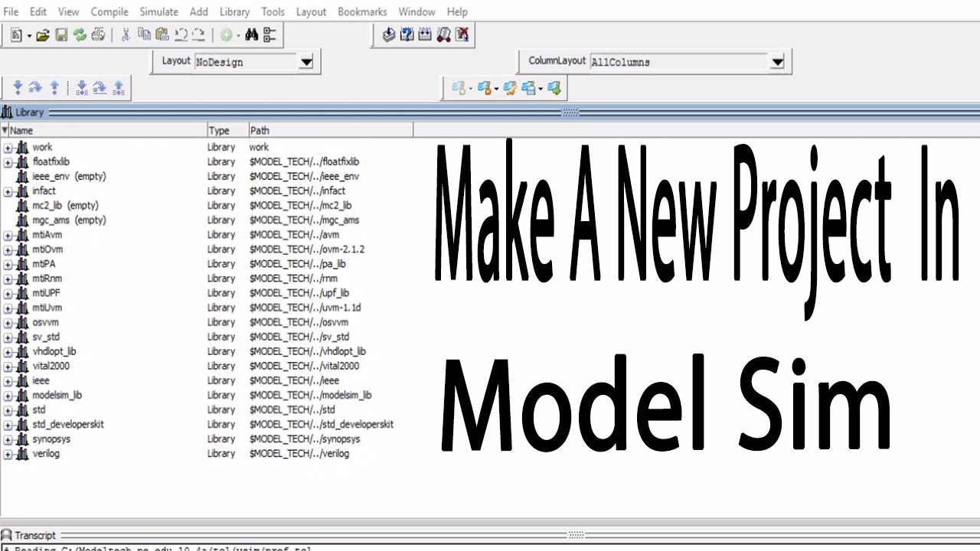Screen dimensions: 980x551
Task: Click the icon with orange lock in lower toolbar
Action: pyautogui.click(x=484, y=89)
